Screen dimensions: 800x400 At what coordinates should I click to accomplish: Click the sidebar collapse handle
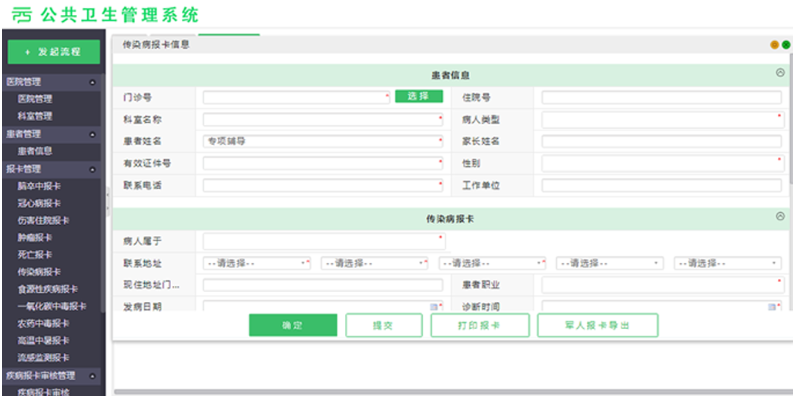click(x=108, y=203)
